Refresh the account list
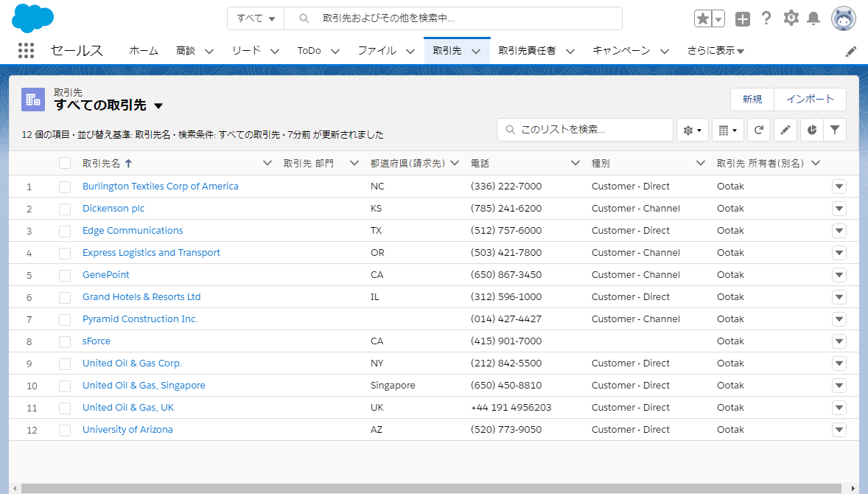Screen dimensions: 868x494 (x=758, y=129)
